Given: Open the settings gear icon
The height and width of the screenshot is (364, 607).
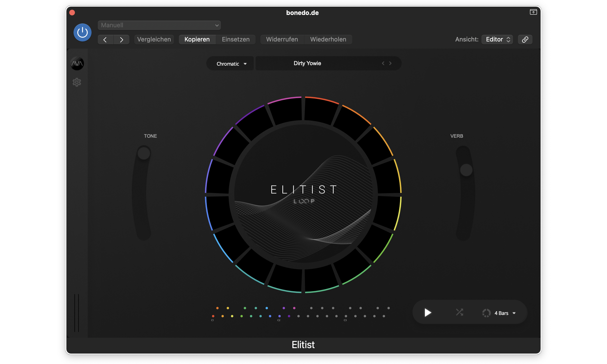Looking at the screenshot, I should coord(77,82).
